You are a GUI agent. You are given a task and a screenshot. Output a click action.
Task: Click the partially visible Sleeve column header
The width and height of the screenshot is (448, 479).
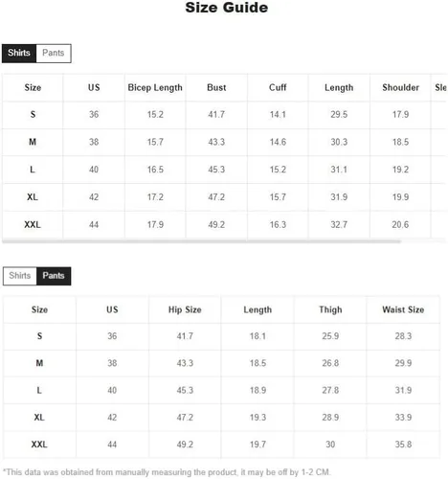click(x=440, y=87)
